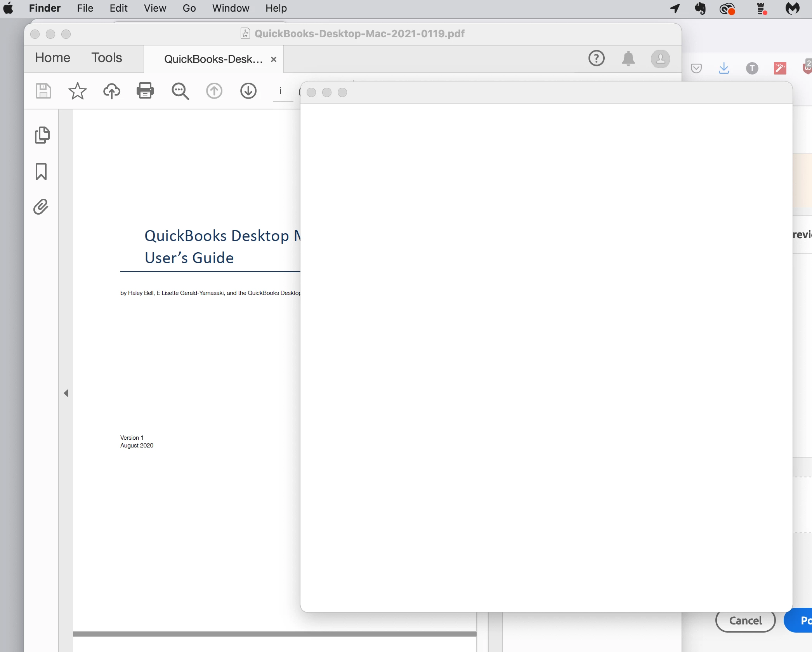Open the attachments paperclip panel
The width and height of the screenshot is (812, 652).
coord(41,207)
